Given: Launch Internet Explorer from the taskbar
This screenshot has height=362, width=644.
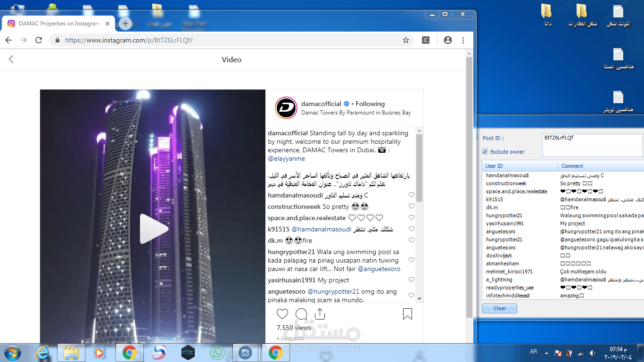Looking at the screenshot, I should pyautogui.click(x=42, y=353).
